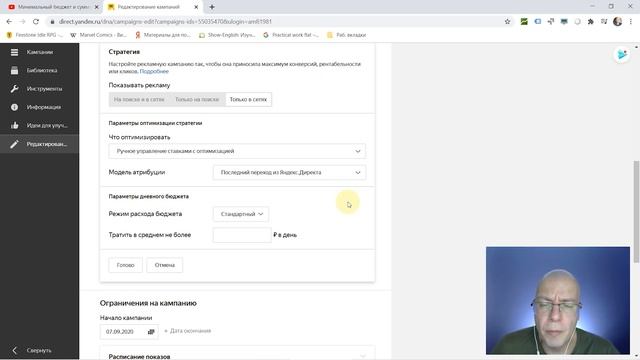Viewport: 640px width, 360px height.
Task: Click '+ Дата окончания' link
Action: tap(187, 331)
